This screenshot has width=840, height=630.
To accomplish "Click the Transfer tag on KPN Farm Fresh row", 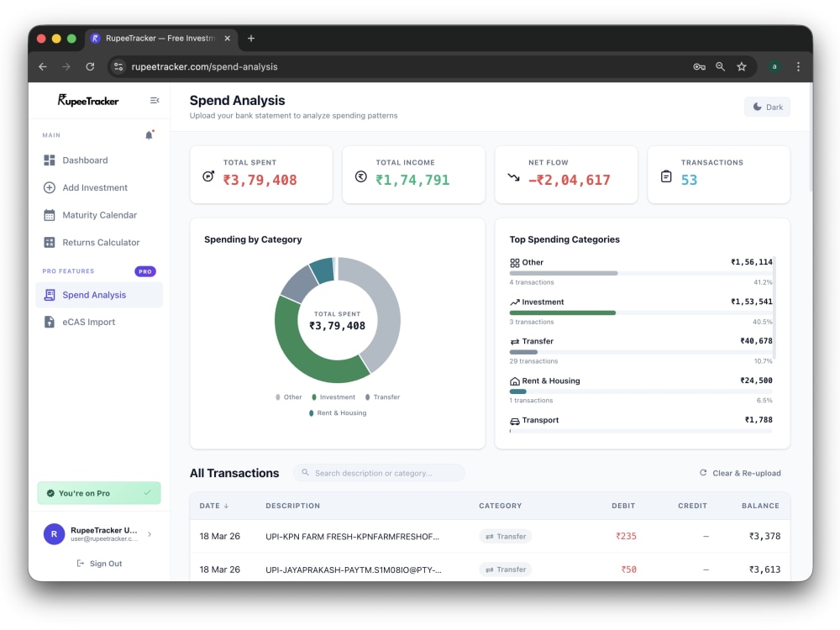I will tap(505, 536).
